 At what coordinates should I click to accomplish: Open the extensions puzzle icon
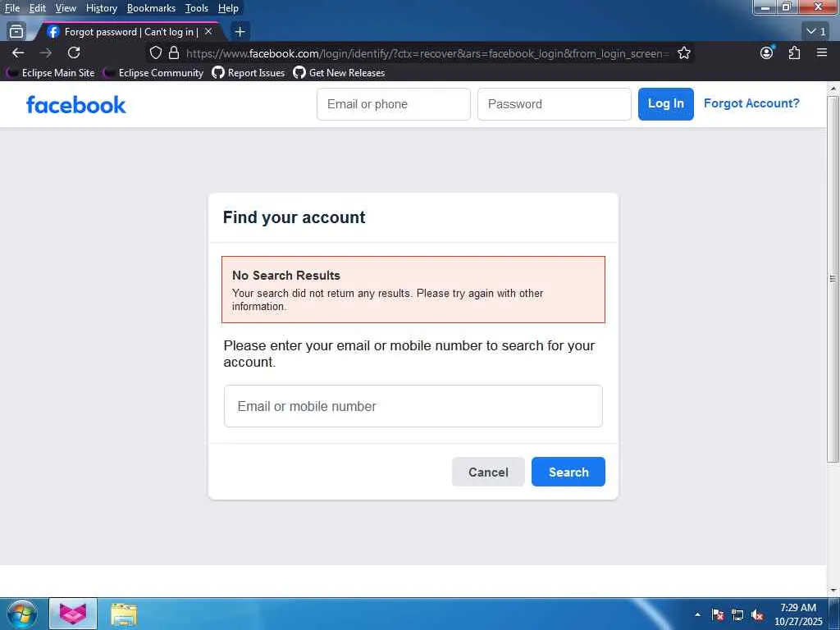[794, 52]
